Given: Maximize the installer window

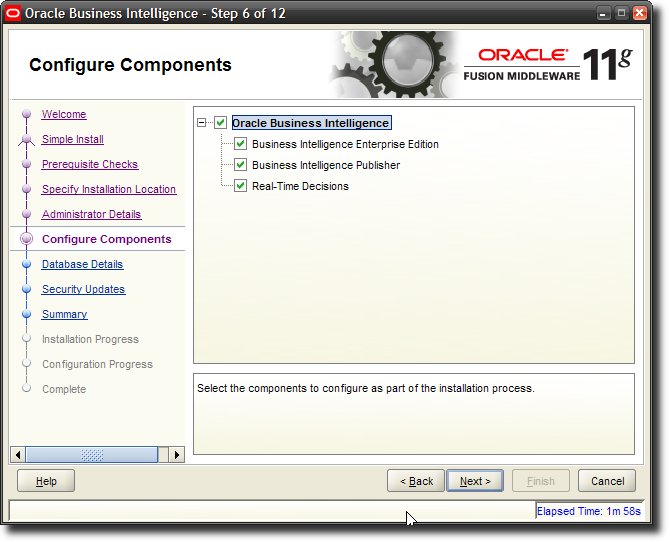Looking at the screenshot, I should tap(621, 13).
